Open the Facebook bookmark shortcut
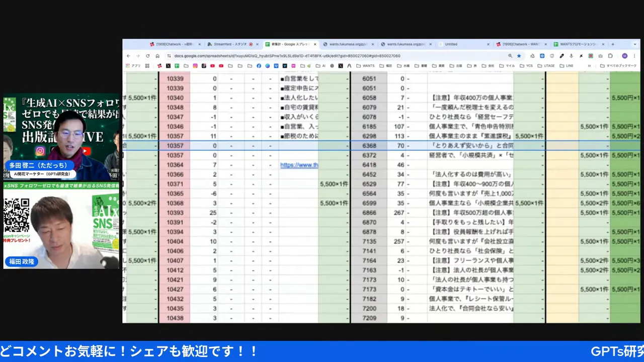The image size is (644, 362). [258, 65]
